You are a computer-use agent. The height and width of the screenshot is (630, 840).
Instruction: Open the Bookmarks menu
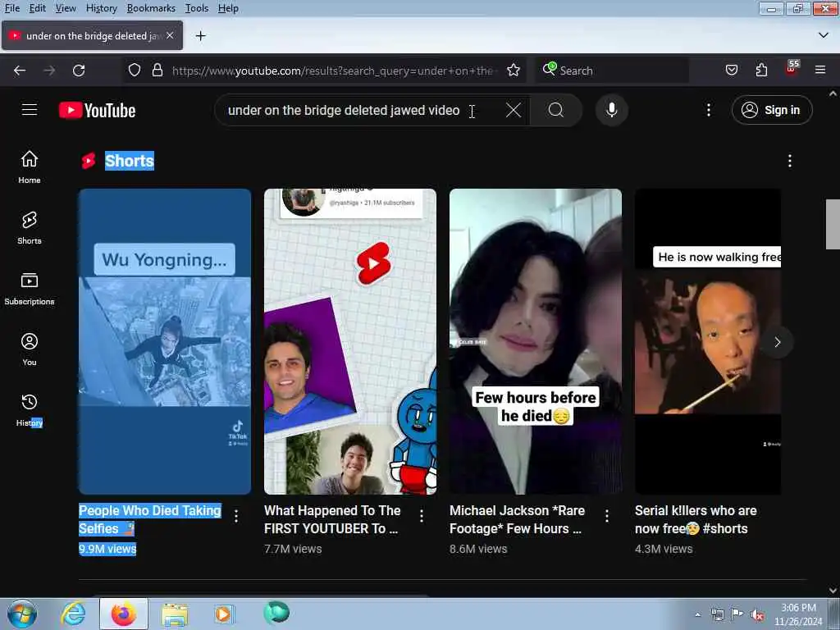151,8
